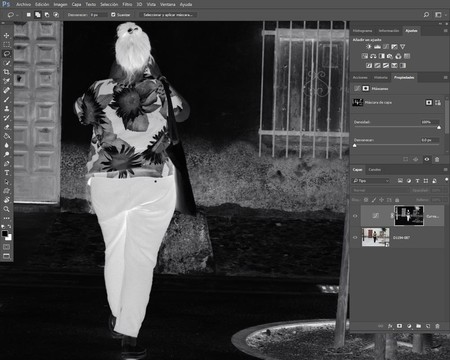Open the Capas panel menu

pyautogui.click(x=445, y=170)
